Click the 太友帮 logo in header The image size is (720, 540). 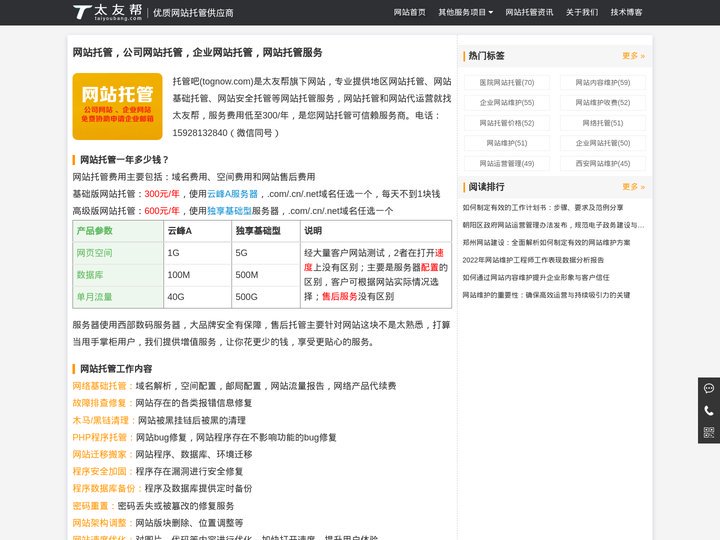[107, 12]
